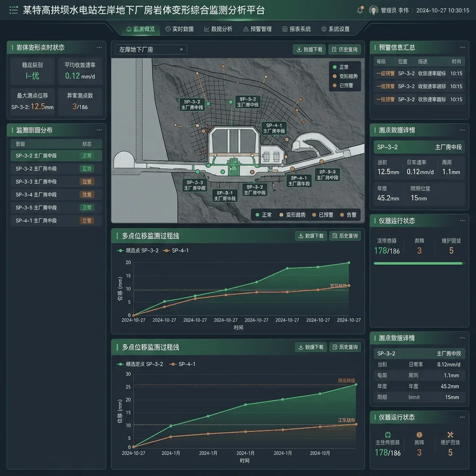476x476 pixels.
Task: Select the SP-3-5 主厂房中段 section row
Action: 56,208
